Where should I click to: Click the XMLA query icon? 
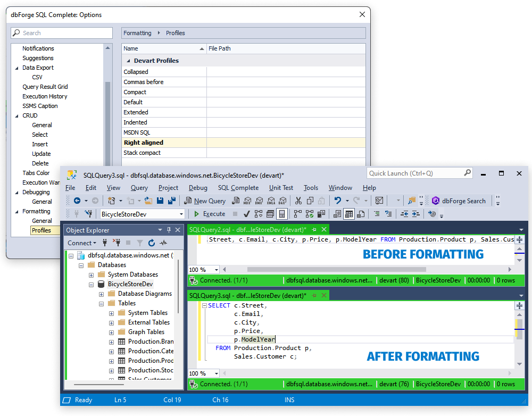[x=271, y=201]
